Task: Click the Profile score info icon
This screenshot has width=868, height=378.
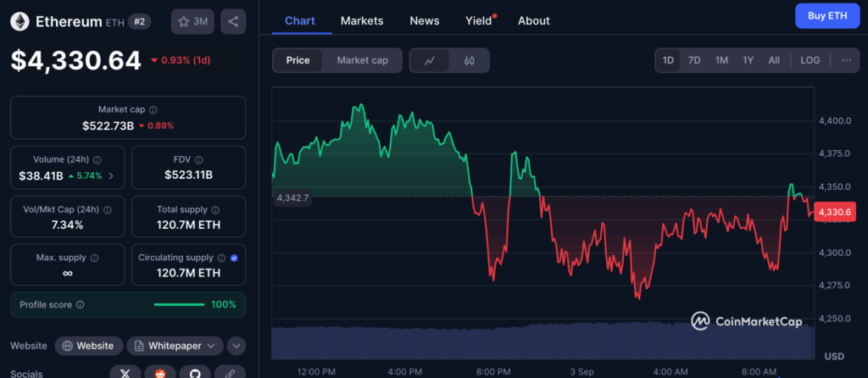Action: pyautogui.click(x=80, y=304)
